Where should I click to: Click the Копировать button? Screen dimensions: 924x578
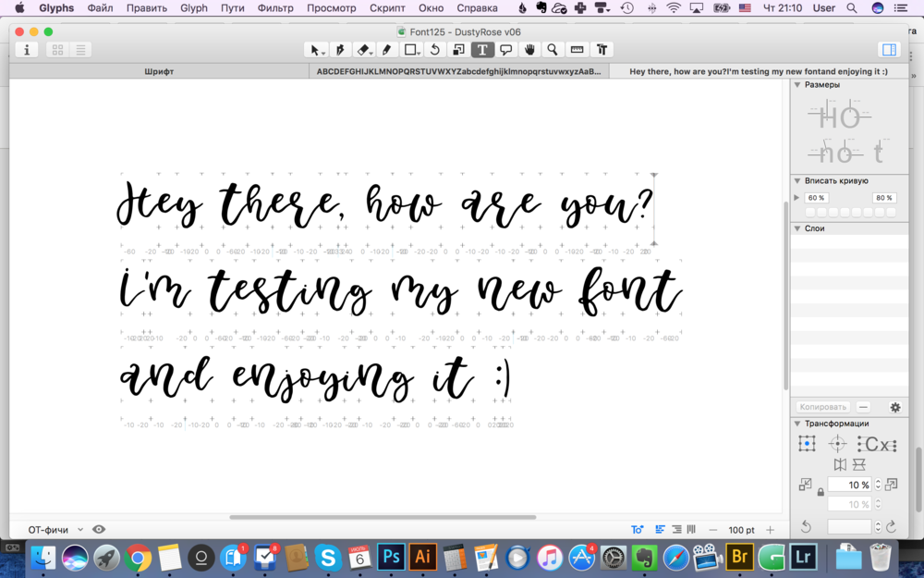click(822, 407)
